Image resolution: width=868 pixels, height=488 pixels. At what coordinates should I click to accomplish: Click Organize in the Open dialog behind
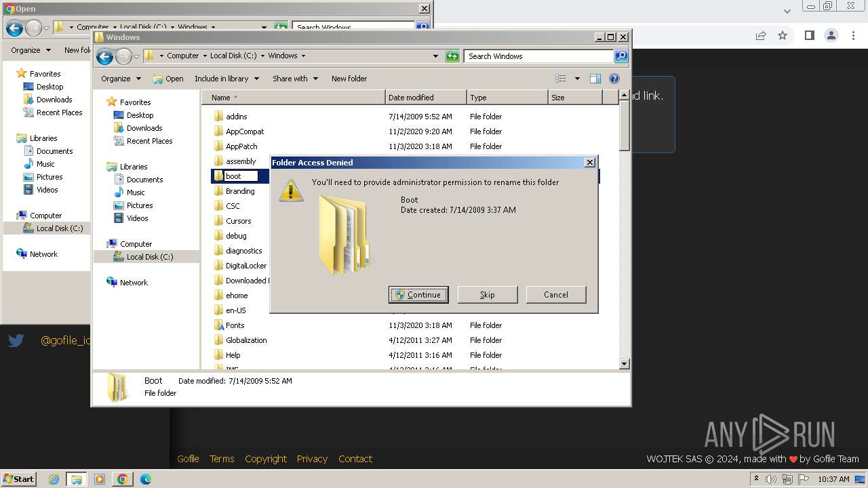(31, 50)
